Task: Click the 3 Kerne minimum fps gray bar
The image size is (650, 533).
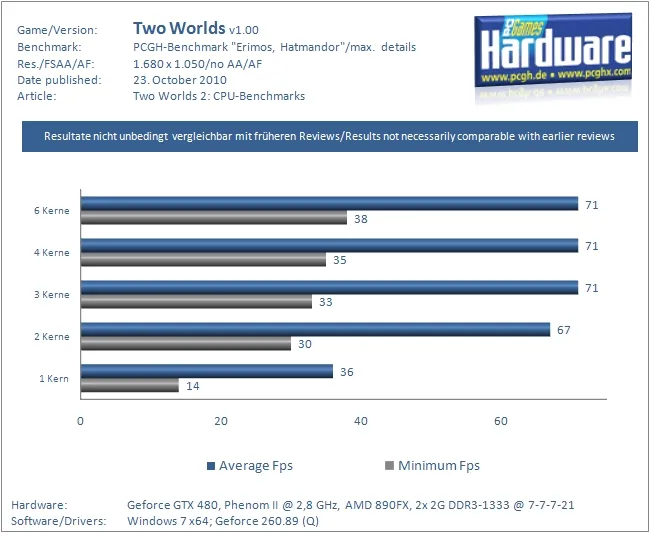Action: 196,301
